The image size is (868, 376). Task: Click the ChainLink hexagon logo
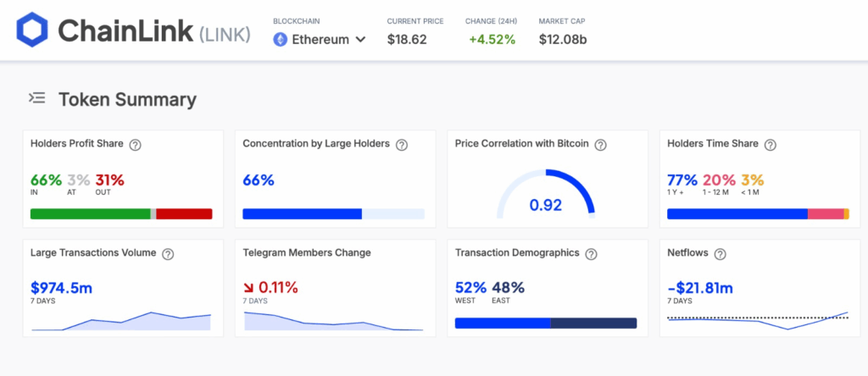click(32, 30)
